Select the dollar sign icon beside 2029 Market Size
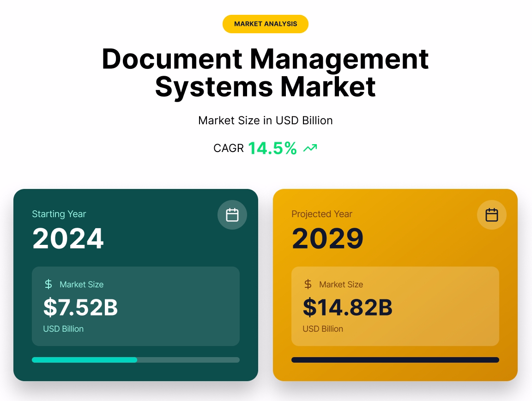 point(308,285)
